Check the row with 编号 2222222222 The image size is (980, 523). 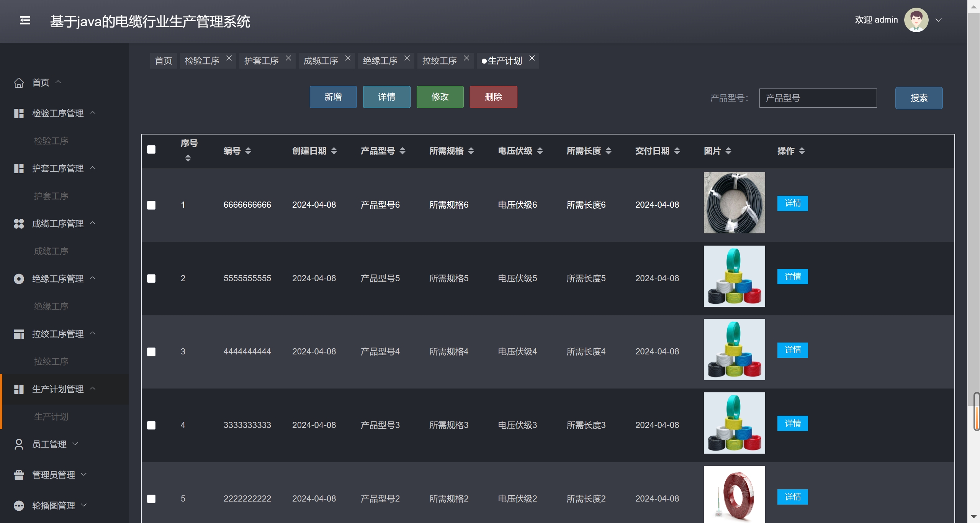[151, 499]
